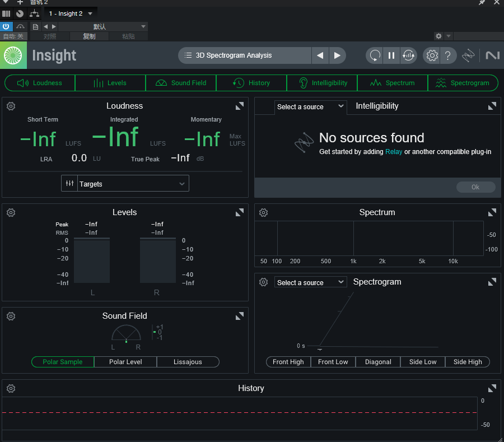This screenshot has height=442, width=504.
Task: Toggle the History module button
Action: click(x=251, y=83)
